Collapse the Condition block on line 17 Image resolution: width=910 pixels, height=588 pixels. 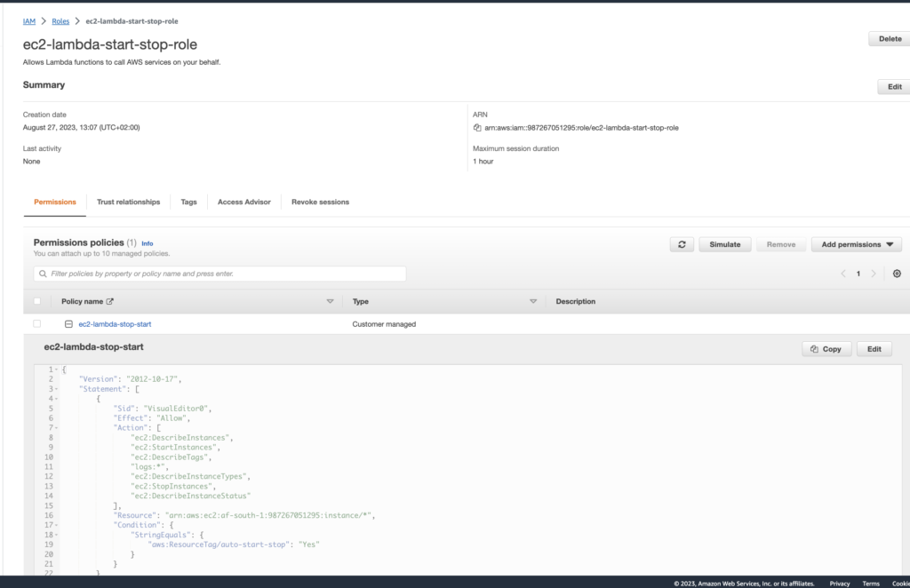(x=56, y=525)
